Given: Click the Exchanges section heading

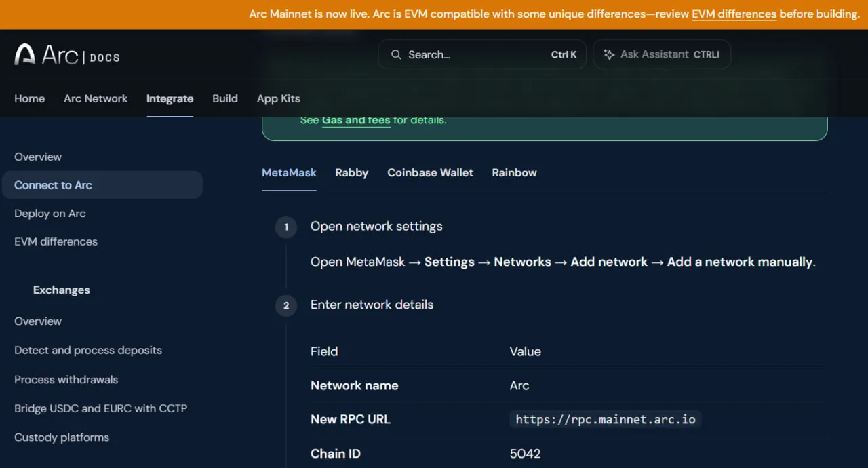Looking at the screenshot, I should point(62,290).
